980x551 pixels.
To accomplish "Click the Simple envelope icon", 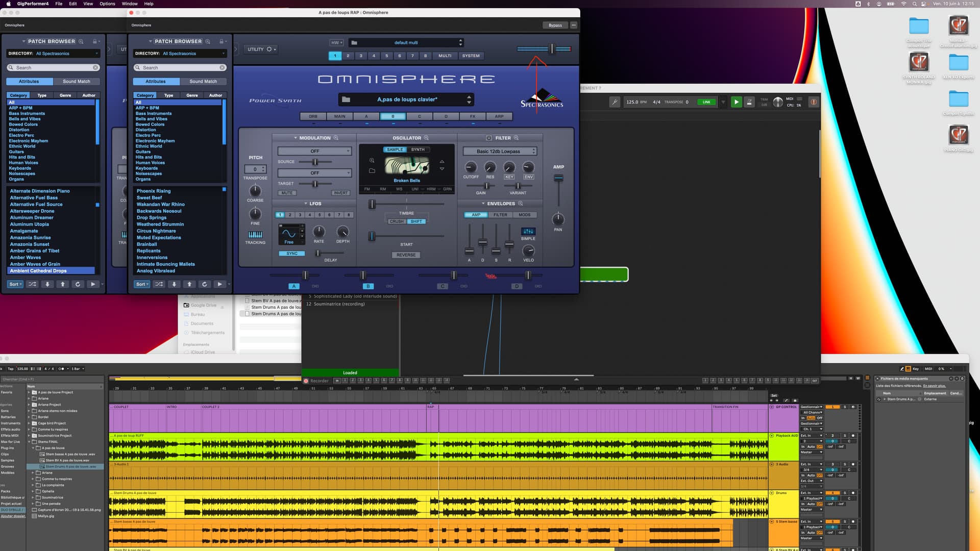I will pos(528,231).
